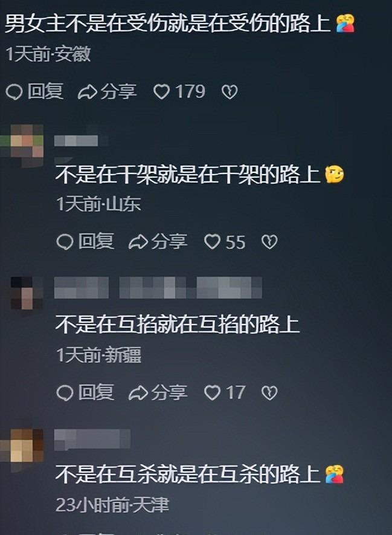Like the comment with 179 likes
The image size is (392, 535).
pyautogui.click(x=161, y=92)
